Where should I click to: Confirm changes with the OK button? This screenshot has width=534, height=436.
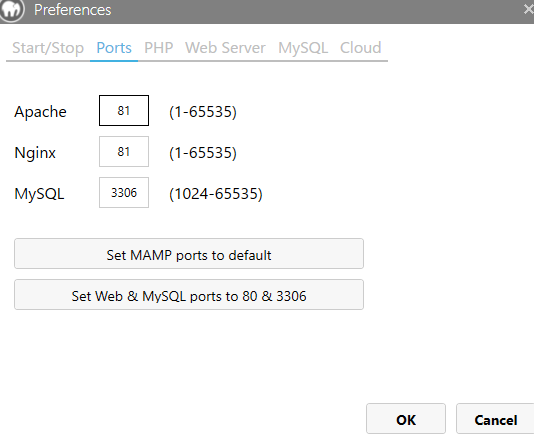[406, 419]
